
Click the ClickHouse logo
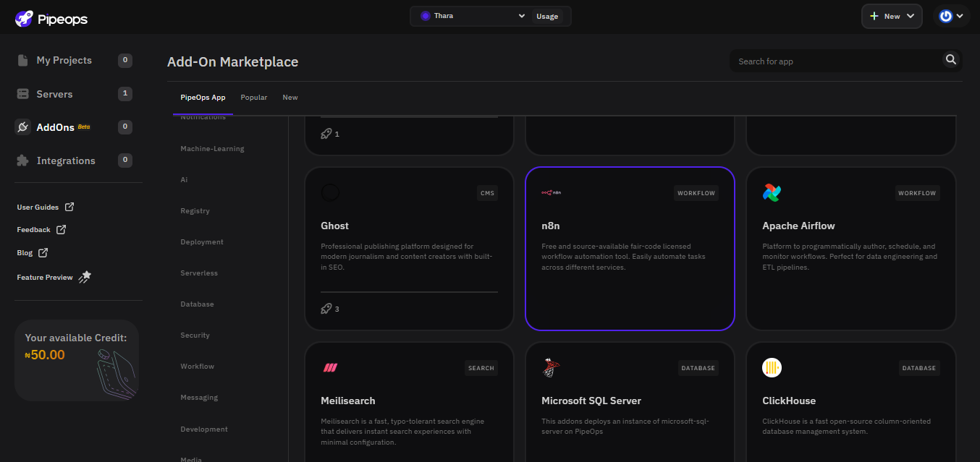(x=772, y=368)
